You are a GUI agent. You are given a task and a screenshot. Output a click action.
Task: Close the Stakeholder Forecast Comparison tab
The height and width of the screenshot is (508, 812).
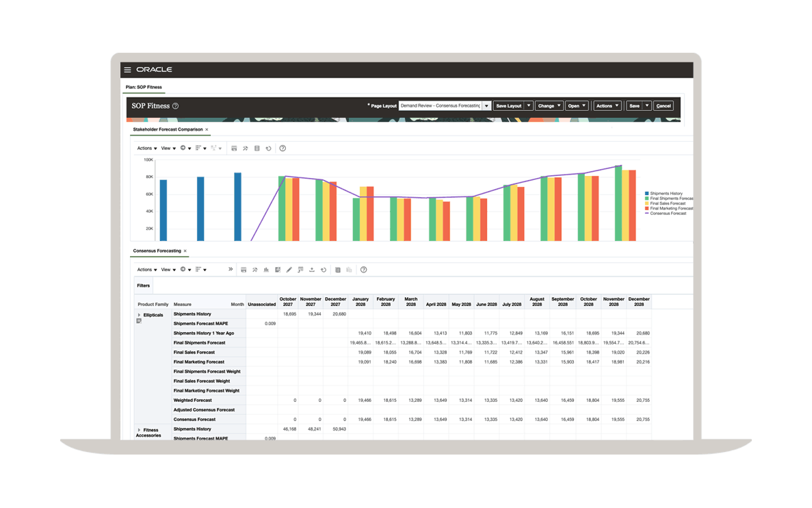pos(207,129)
